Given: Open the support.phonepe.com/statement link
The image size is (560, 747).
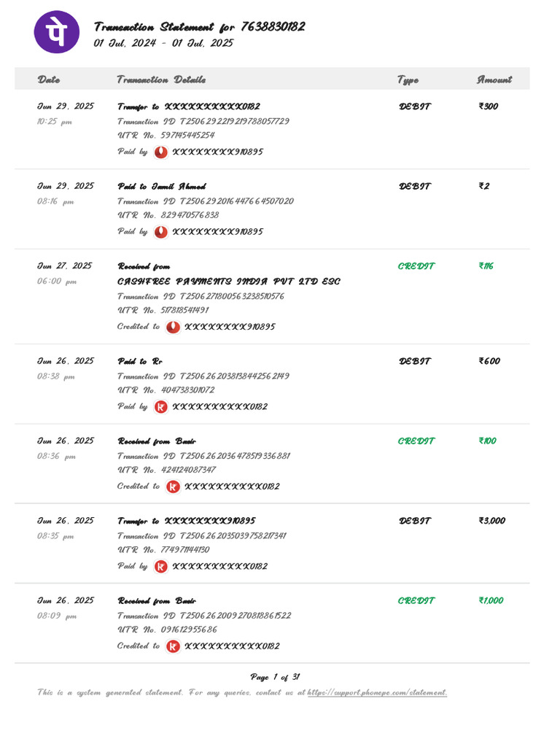Looking at the screenshot, I should click(376, 692).
